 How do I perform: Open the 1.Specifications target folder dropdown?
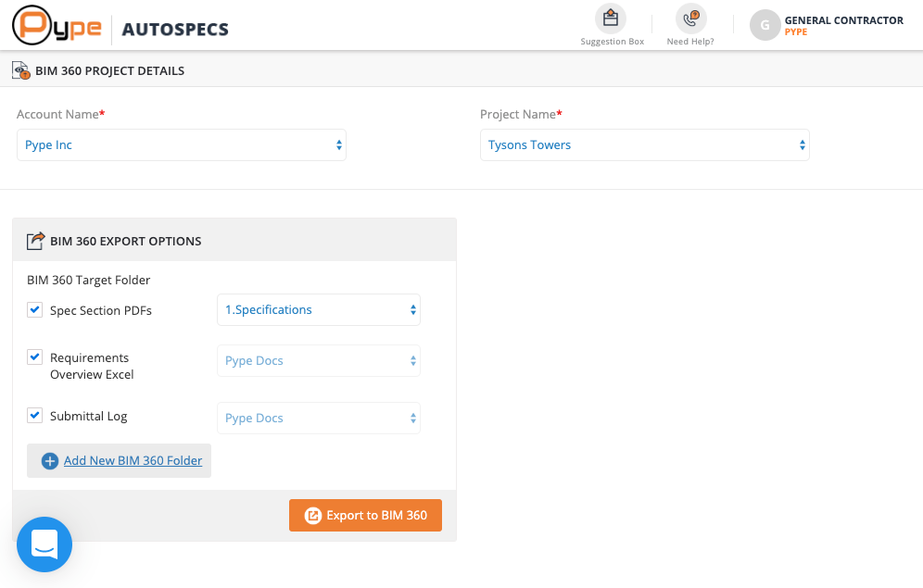tap(319, 310)
